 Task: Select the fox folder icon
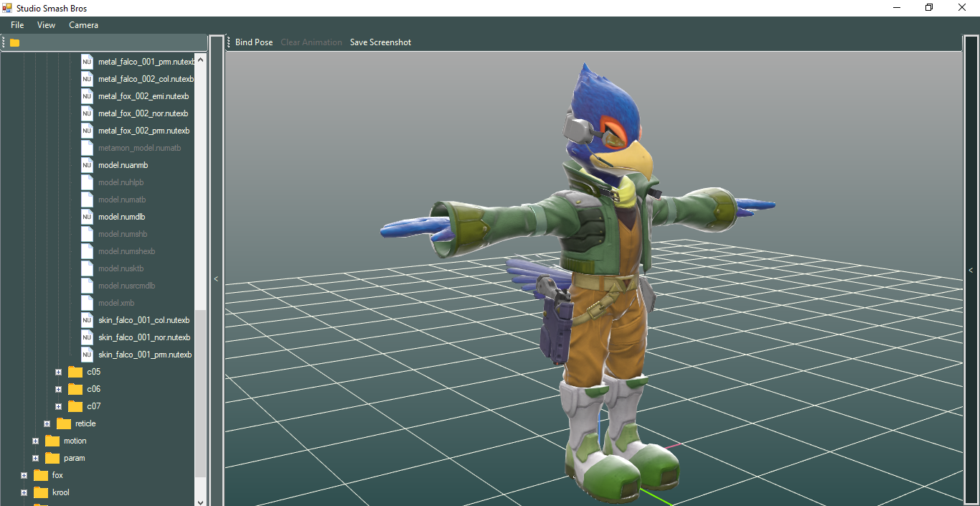[41, 475]
